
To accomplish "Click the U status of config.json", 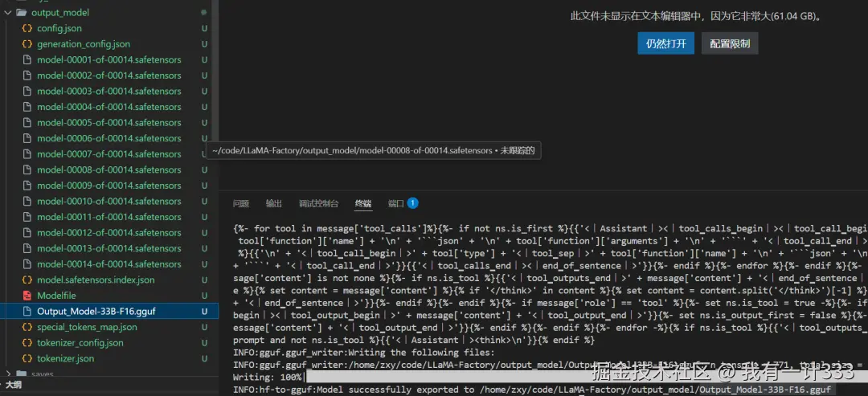I will pos(204,28).
